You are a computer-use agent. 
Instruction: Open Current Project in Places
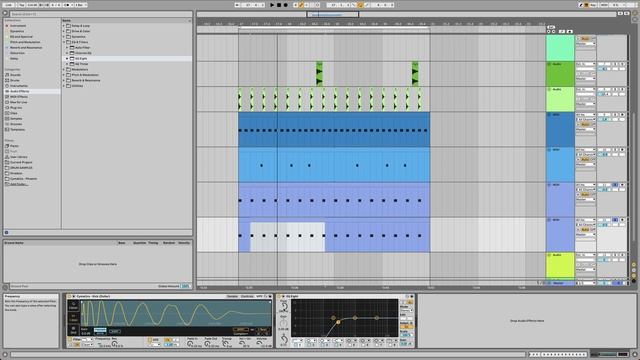(x=21, y=162)
